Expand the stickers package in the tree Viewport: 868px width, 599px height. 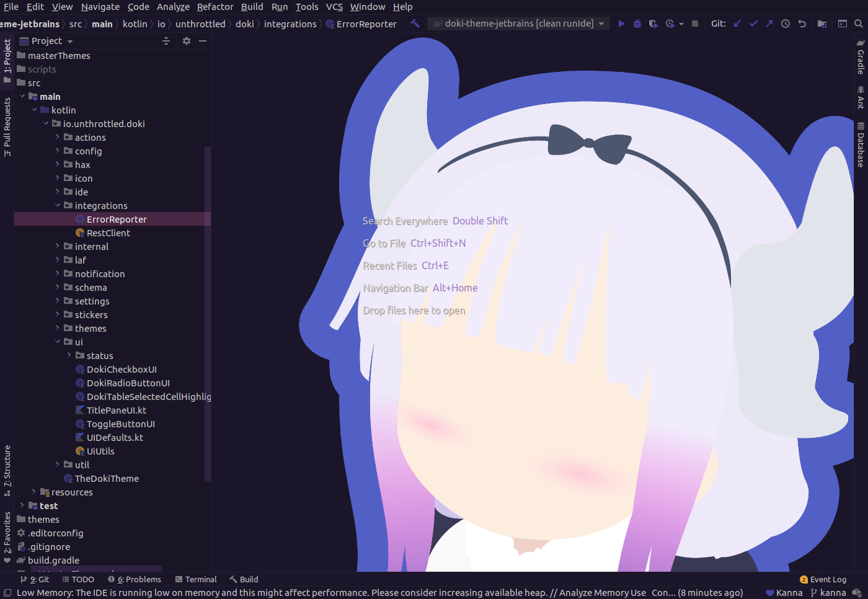pyautogui.click(x=57, y=314)
